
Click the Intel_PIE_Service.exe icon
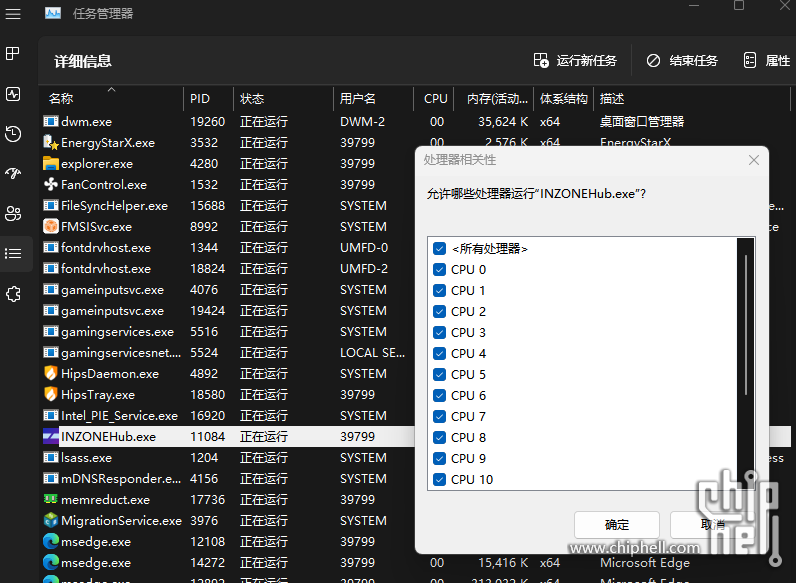[50, 415]
